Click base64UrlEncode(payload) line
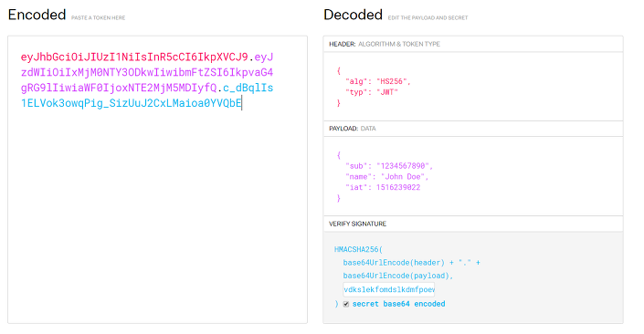The width and height of the screenshot is (644, 334). point(398,276)
